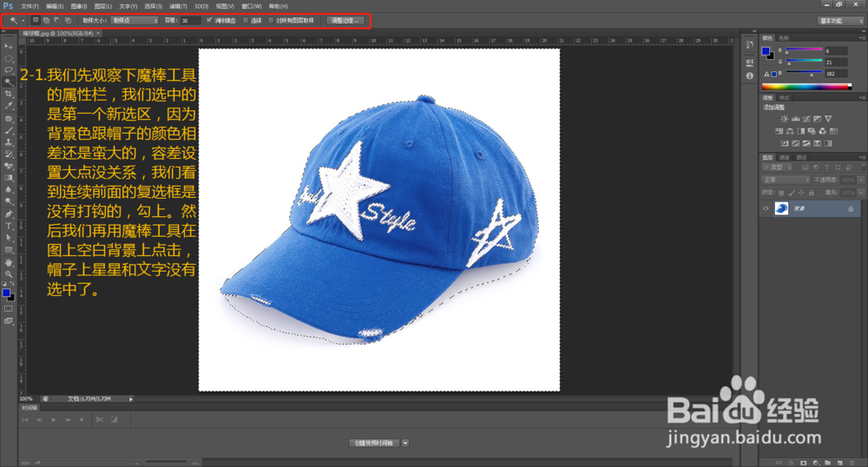Open the 滤镜(T) menu
This screenshot has height=467, width=868.
pyautogui.click(x=178, y=6)
